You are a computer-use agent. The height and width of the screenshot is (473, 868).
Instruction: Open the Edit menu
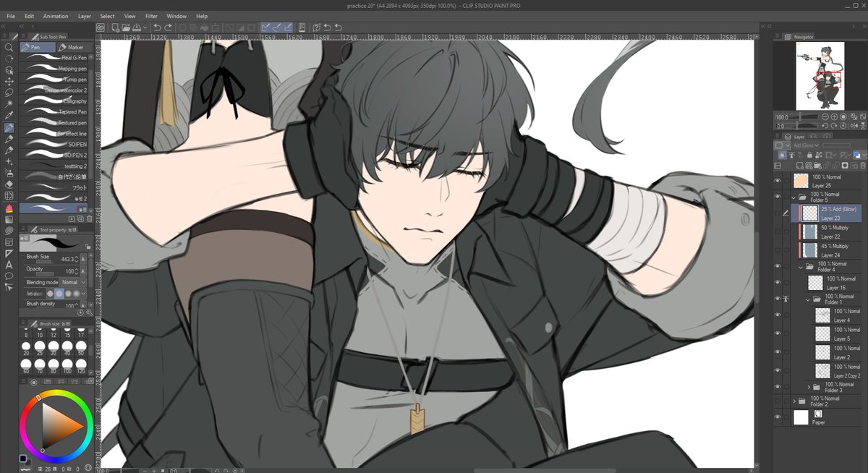point(29,16)
